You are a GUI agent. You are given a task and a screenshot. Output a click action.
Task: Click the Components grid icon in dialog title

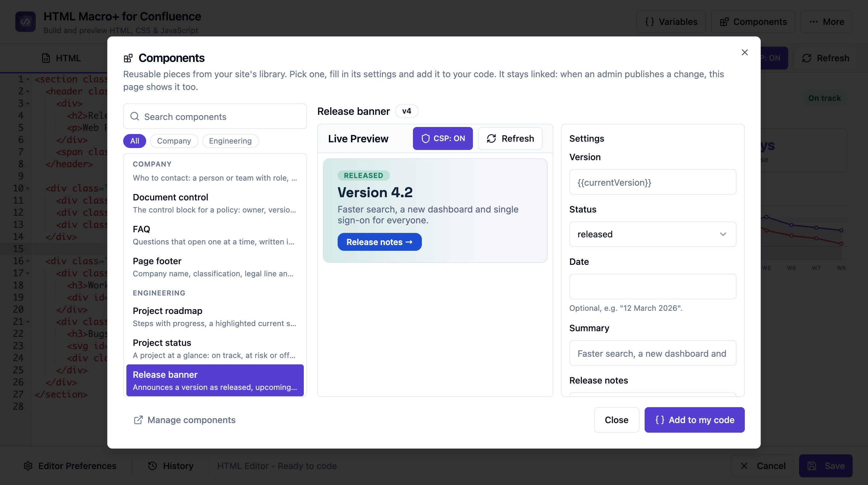pos(128,58)
